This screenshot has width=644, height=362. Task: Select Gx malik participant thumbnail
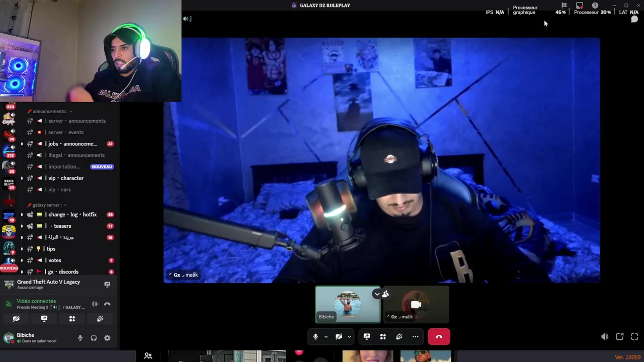click(x=416, y=304)
